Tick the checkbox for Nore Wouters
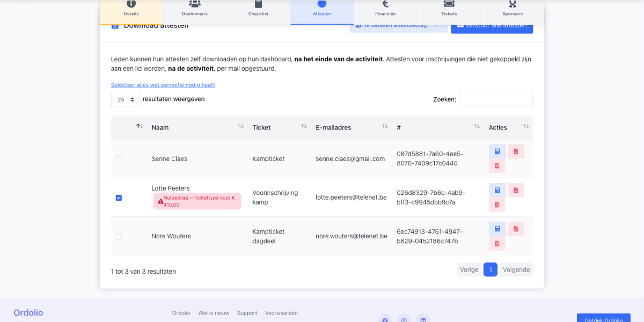 point(119,237)
